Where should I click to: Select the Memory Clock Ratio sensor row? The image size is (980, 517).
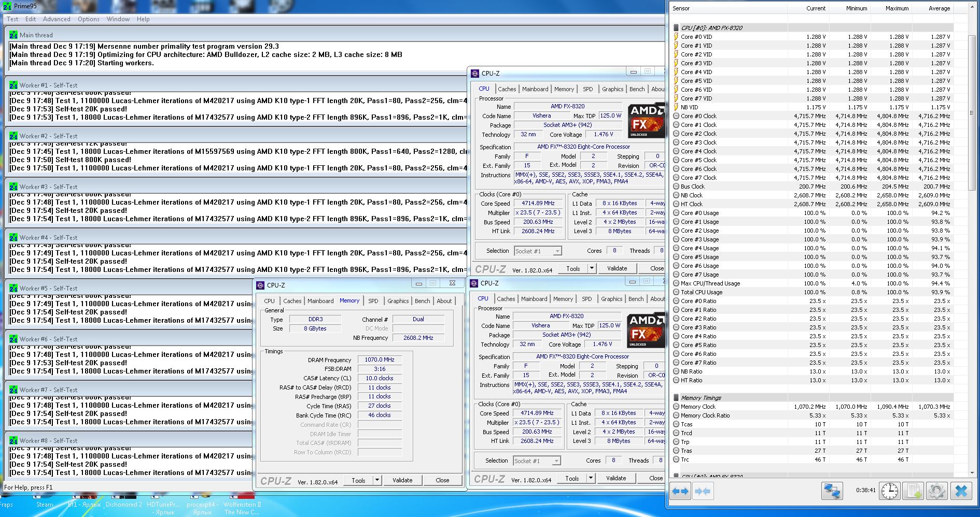pos(812,415)
